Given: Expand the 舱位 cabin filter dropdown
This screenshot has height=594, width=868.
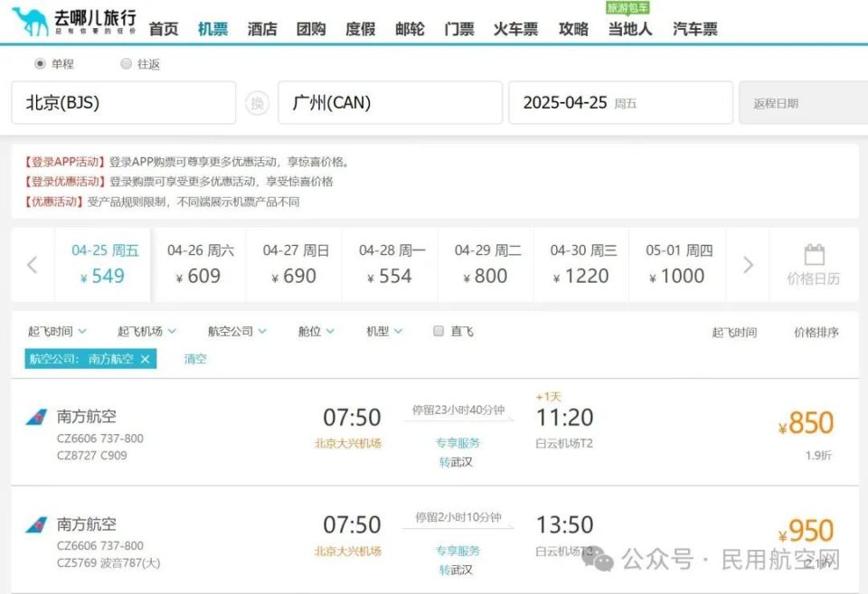Looking at the screenshot, I should click(316, 331).
